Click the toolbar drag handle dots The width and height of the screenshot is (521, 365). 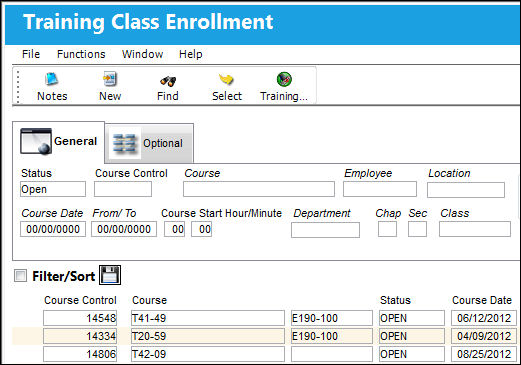[18, 86]
